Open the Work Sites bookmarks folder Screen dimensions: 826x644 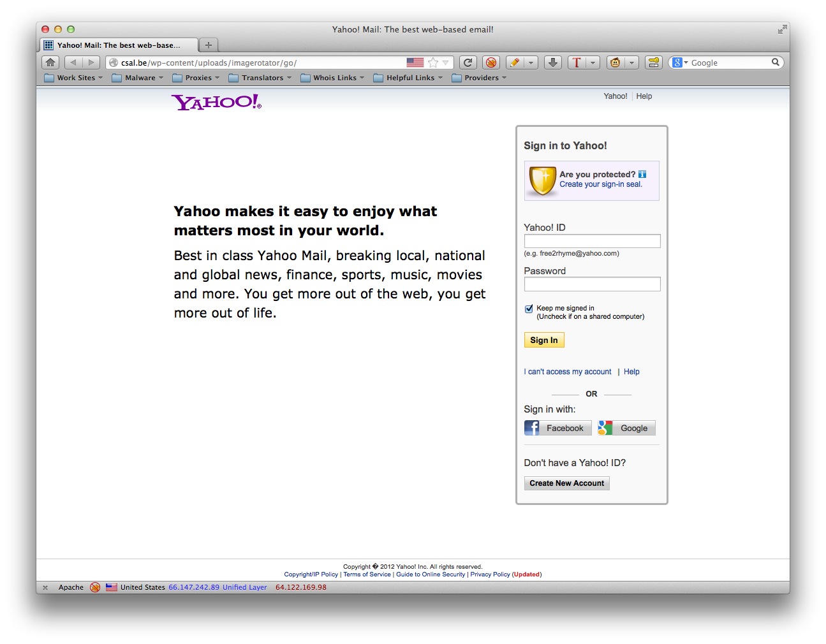coord(73,78)
